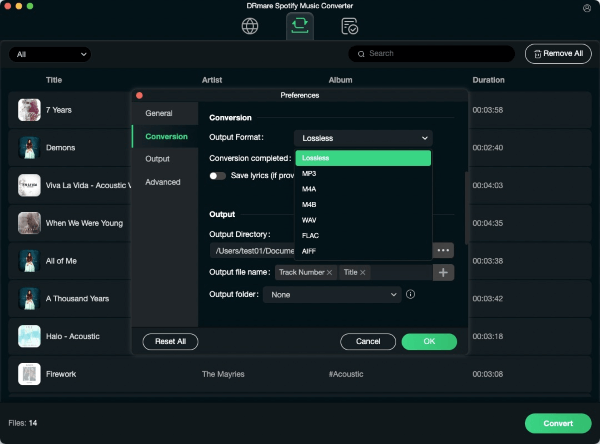This screenshot has height=444, width=600.
Task: Click the output folder info icon
Action: coord(410,295)
